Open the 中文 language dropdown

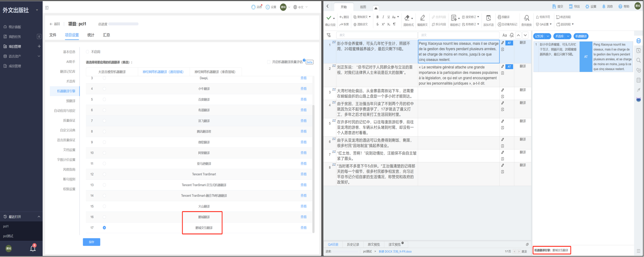pos(300,7)
